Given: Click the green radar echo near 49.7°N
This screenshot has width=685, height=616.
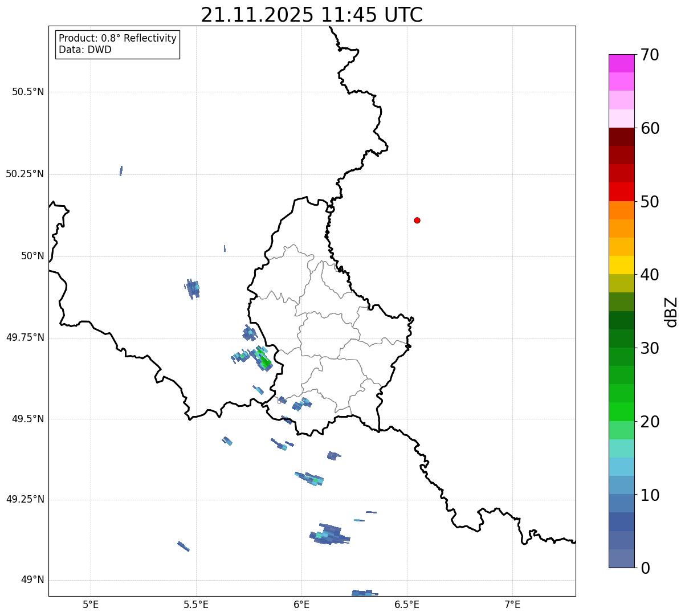Looking at the screenshot, I should 264,360.
